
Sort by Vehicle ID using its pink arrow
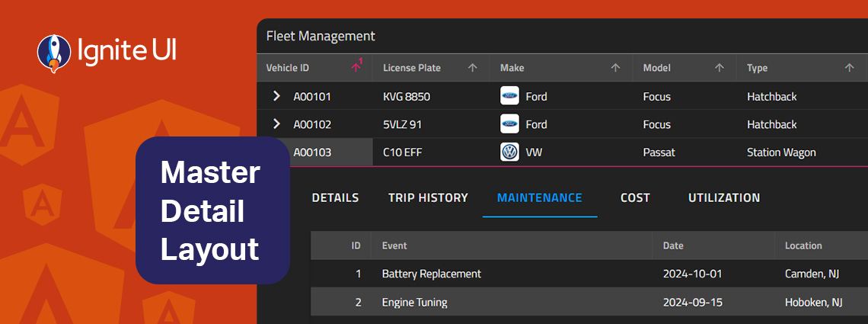356,68
